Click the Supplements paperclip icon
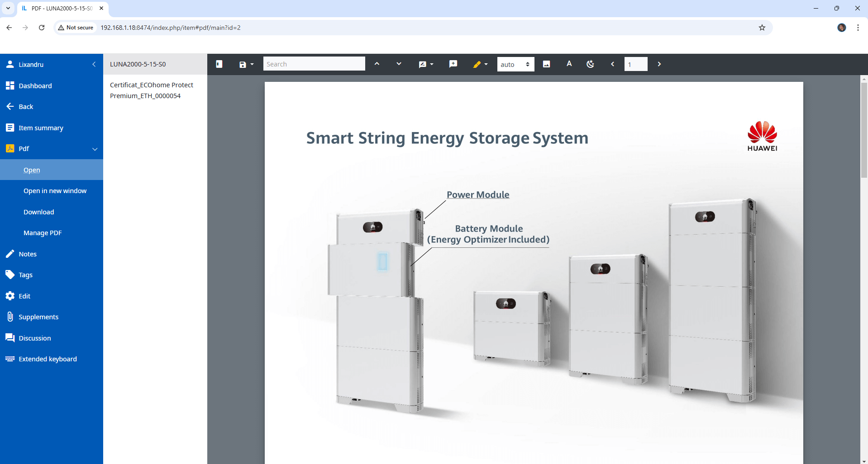The image size is (868, 464). [10, 317]
